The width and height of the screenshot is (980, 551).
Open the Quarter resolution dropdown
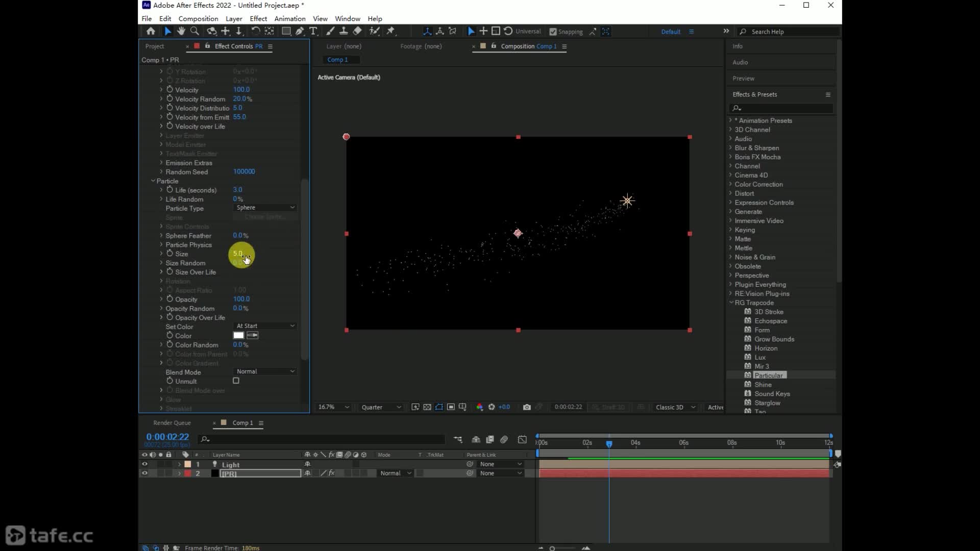pyautogui.click(x=381, y=407)
